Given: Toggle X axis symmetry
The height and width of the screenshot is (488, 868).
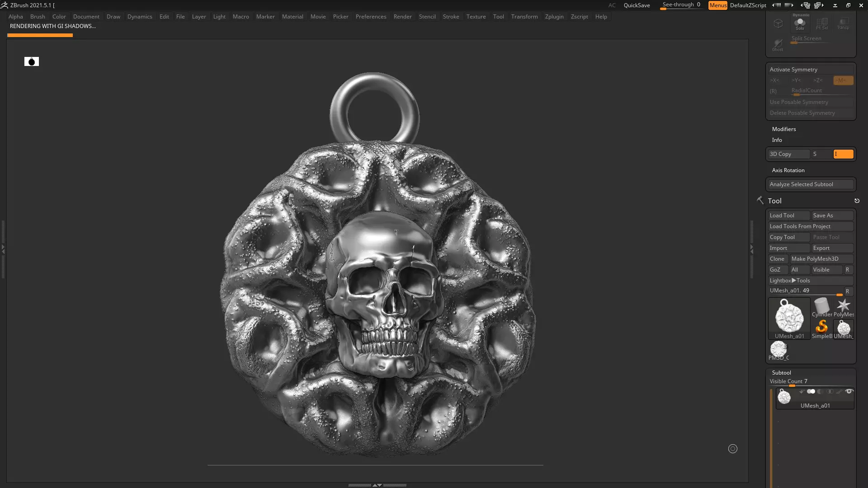Looking at the screenshot, I should pos(775,80).
